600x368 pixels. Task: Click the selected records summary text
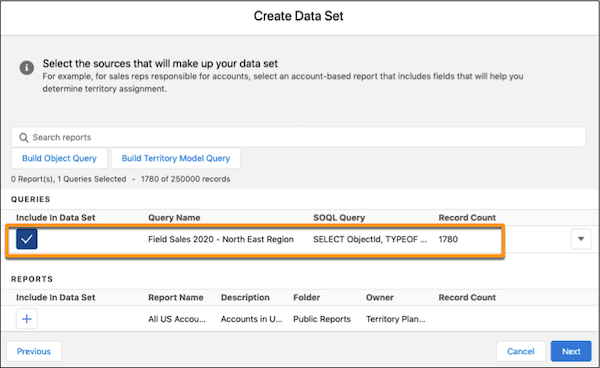(121, 179)
